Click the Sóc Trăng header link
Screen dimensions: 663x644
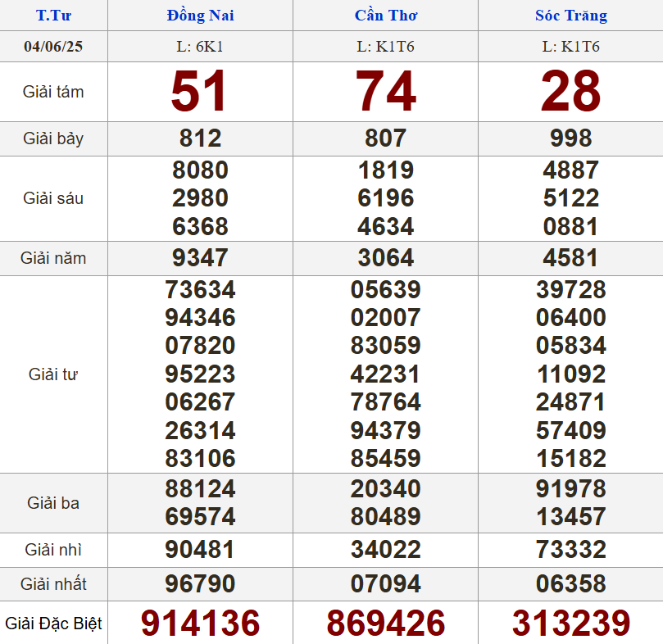click(x=570, y=16)
